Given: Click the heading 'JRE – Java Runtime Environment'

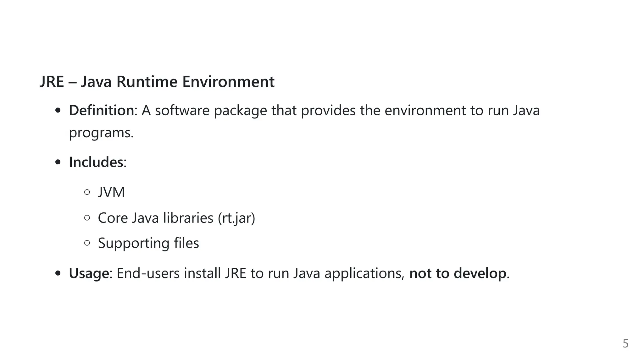Looking at the screenshot, I should coord(157,82).
